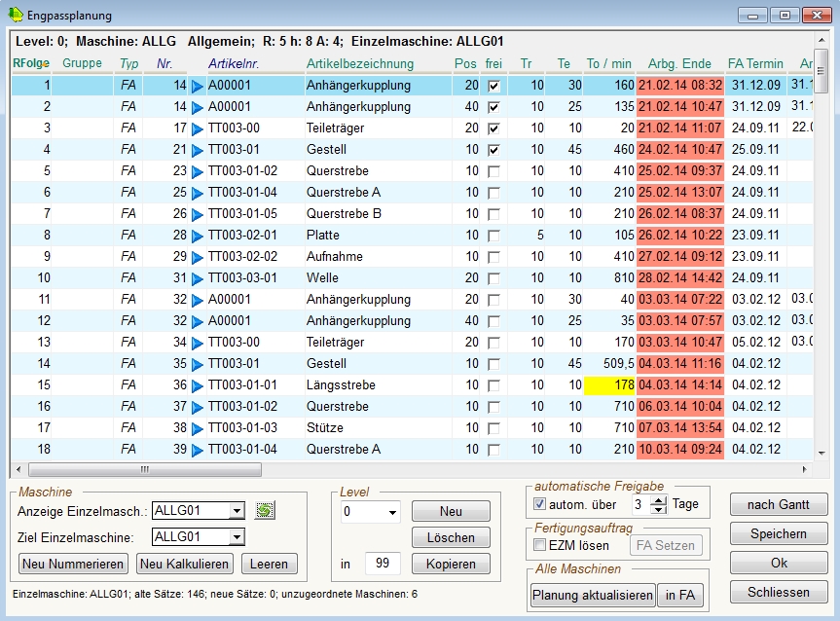The height and width of the screenshot is (621, 840).
Task: Click blue arrow icon for TT003-01-05 Querstrebe B
Action: (198, 214)
